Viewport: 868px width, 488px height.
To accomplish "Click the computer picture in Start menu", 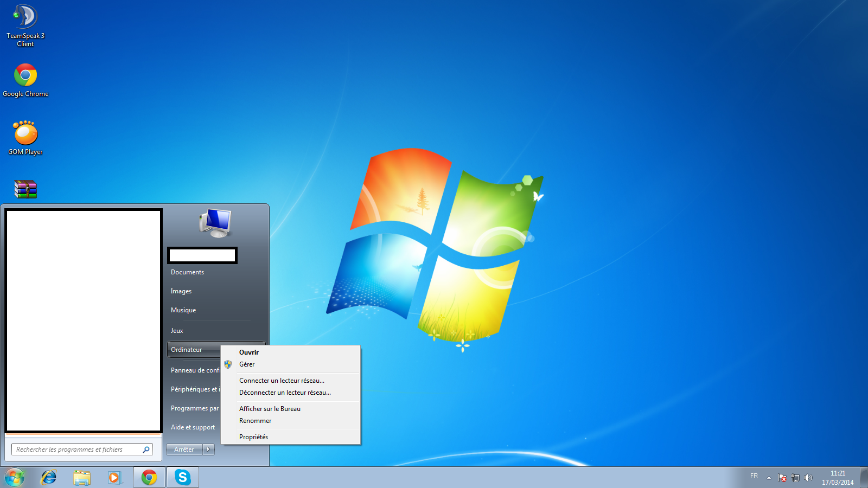I will coord(216,223).
